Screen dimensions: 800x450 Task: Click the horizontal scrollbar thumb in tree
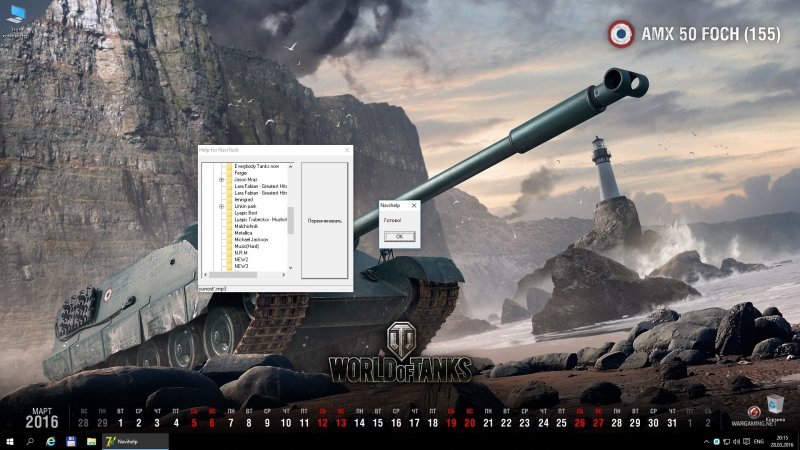click(x=233, y=274)
